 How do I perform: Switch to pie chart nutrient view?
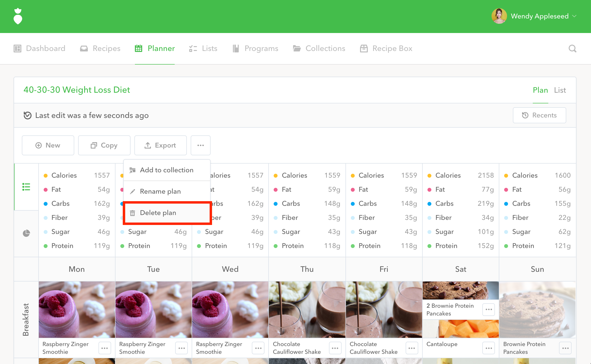click(x=26, y=233)
